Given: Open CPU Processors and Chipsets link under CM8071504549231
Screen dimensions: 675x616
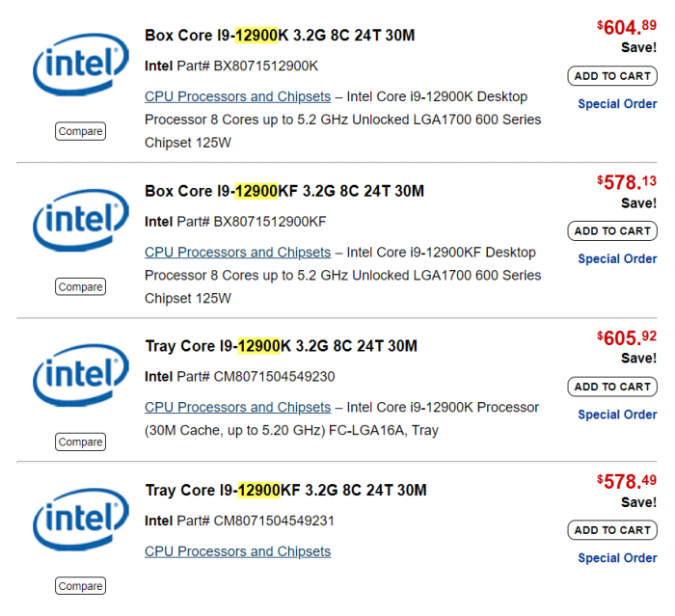Looking at the screenshot, I should coord(237,551).
